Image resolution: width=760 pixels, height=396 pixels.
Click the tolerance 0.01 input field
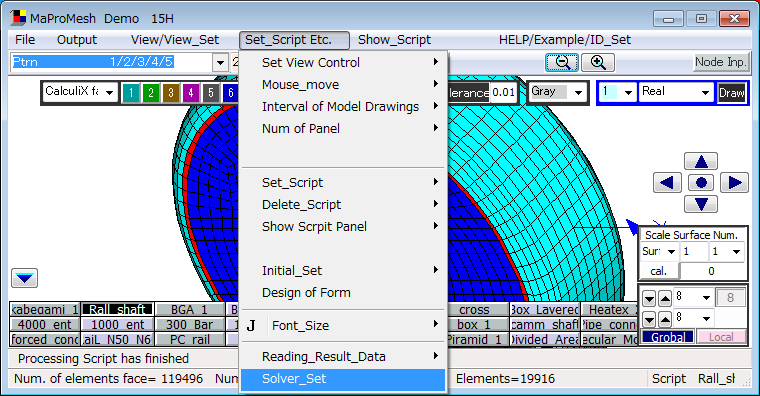(x=503, y=93)
